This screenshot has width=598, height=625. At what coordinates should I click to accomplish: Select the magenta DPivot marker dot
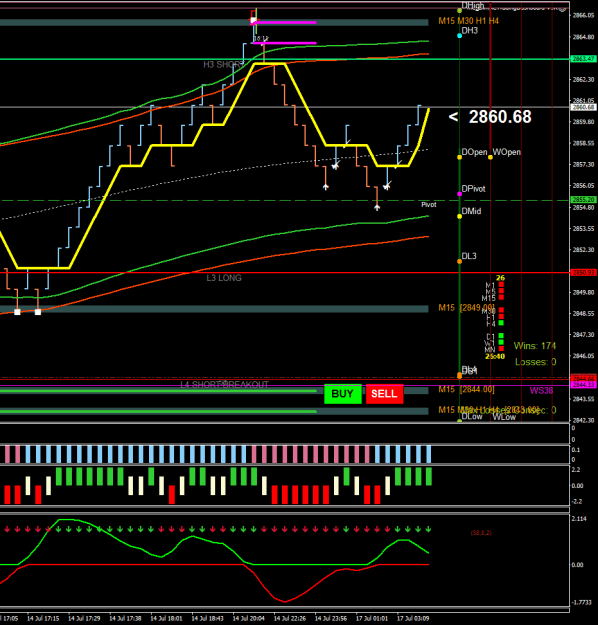click(x=459, y=194)
